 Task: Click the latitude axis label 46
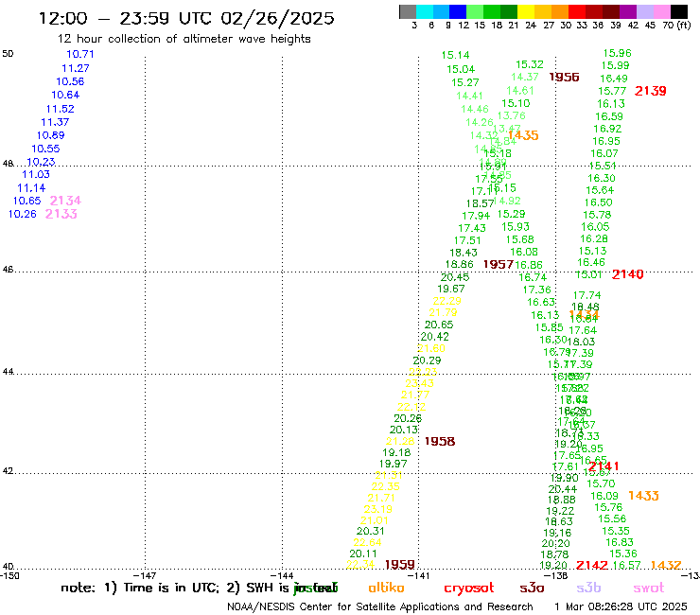(x=8, y=270)
